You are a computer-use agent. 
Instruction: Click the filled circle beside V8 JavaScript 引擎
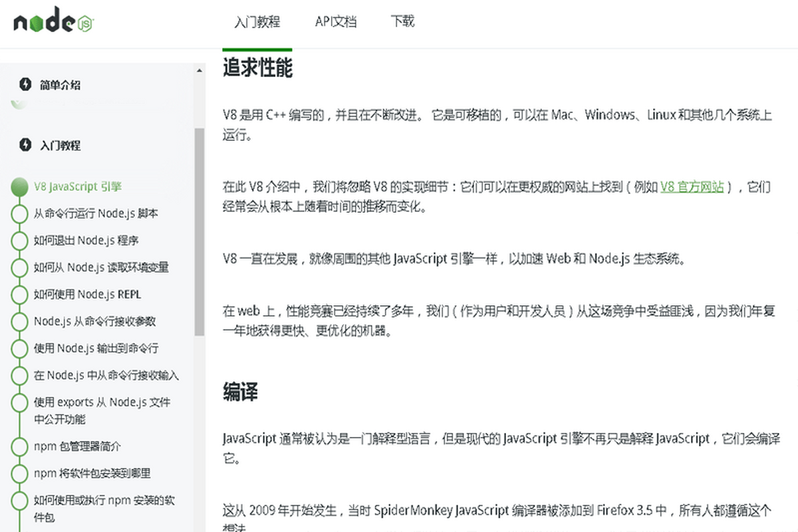pyautogui.click(x=20, y=187)
